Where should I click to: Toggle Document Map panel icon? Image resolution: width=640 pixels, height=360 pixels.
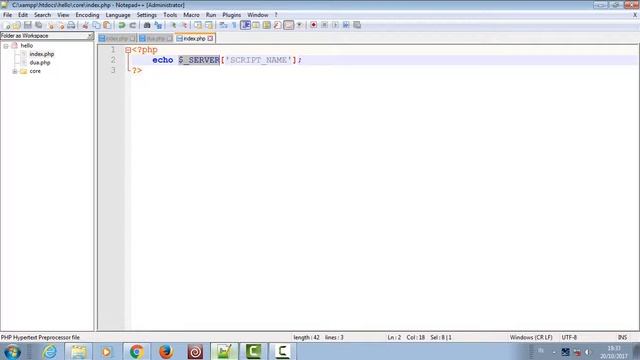267,25
